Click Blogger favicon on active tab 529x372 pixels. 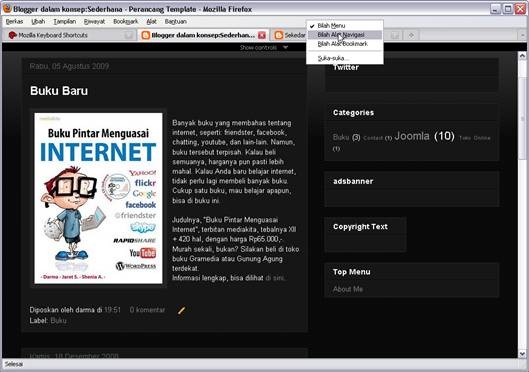coord(146,35)
